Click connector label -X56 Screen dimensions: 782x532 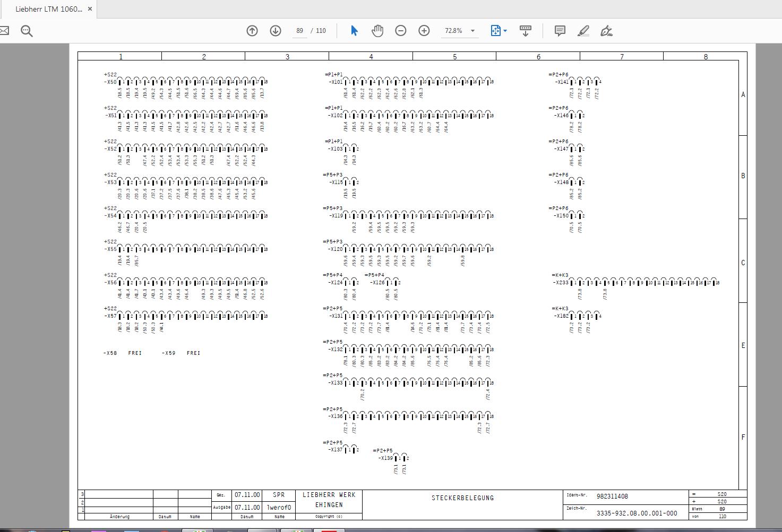110,283
